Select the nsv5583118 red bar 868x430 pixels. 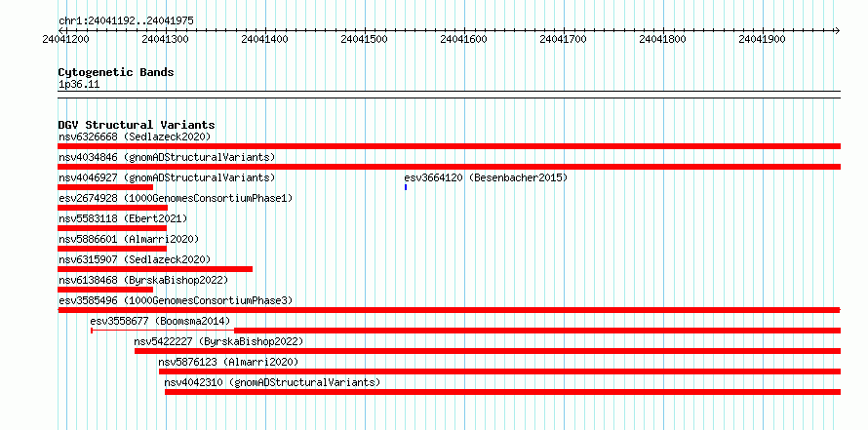[x=112, y=228]
